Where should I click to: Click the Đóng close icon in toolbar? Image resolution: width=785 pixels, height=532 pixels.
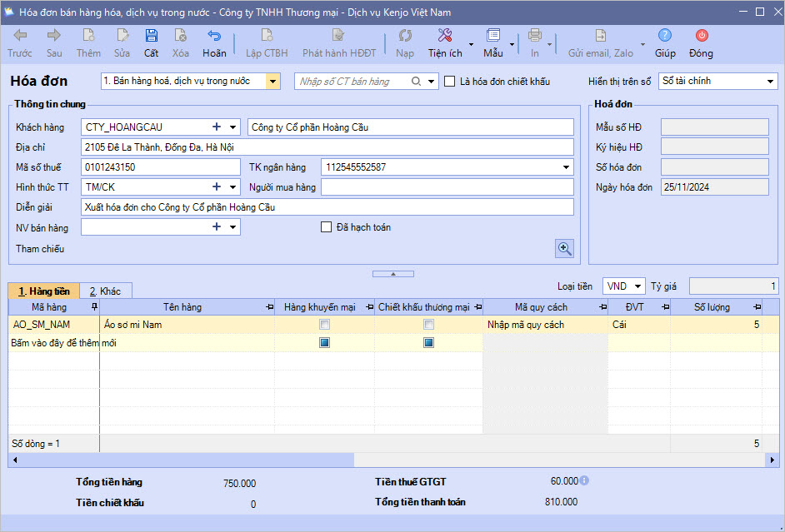(x=701, y=36)
